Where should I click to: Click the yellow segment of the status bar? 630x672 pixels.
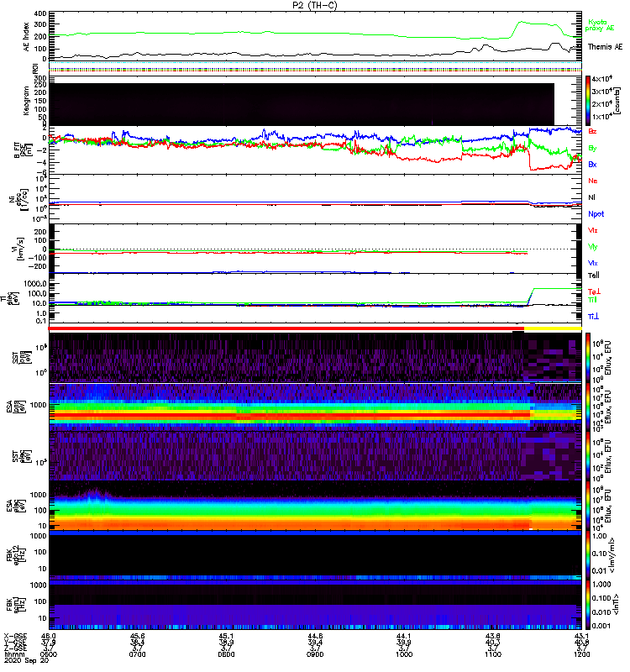click(x=553, y=328)
